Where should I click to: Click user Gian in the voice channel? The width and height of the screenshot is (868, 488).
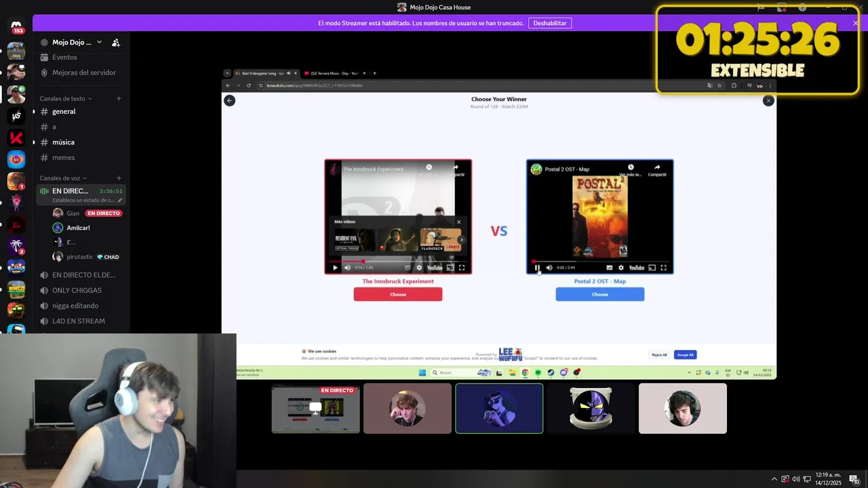coord(73,213)
